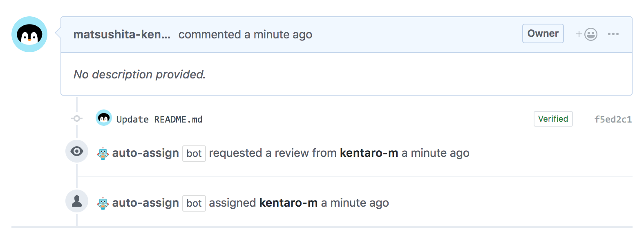
Task: Click kentaro-m in the assigned event
Action: coord(288,203)
